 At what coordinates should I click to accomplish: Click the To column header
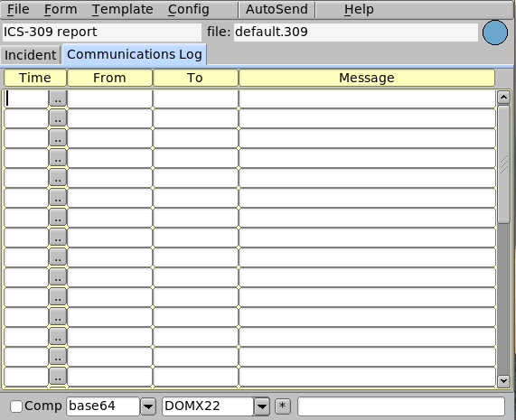click(195, 78)
